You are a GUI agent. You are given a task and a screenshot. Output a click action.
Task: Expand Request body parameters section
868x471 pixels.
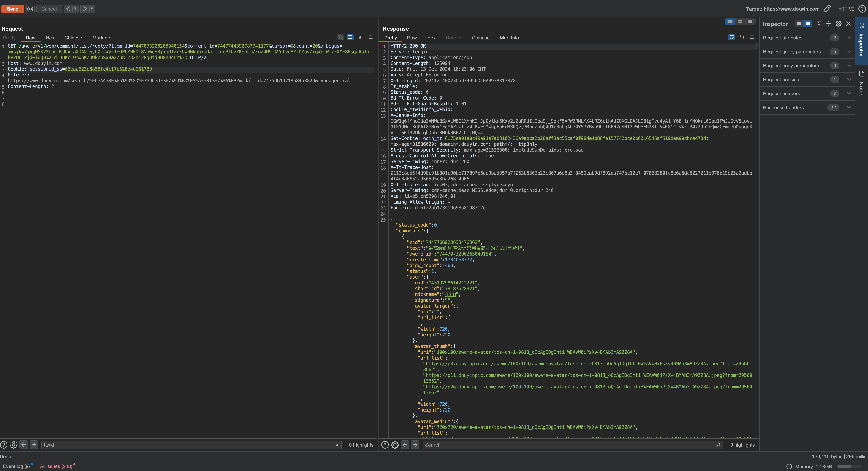807,66
